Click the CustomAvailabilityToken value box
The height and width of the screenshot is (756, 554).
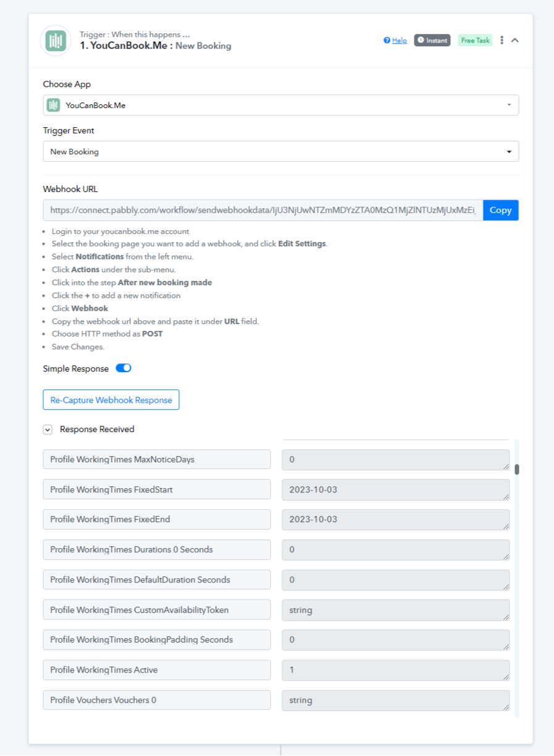[x=396, y=610]
